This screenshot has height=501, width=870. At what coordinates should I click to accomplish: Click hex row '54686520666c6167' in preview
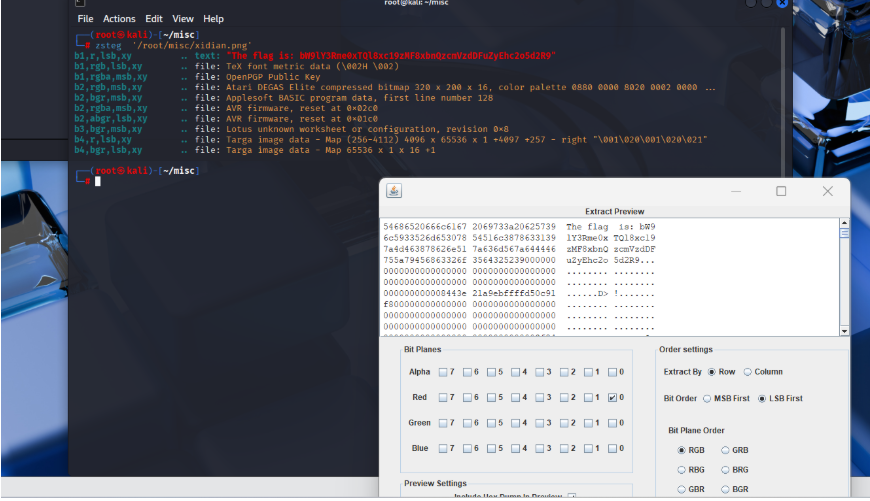(x=425, y=227)
